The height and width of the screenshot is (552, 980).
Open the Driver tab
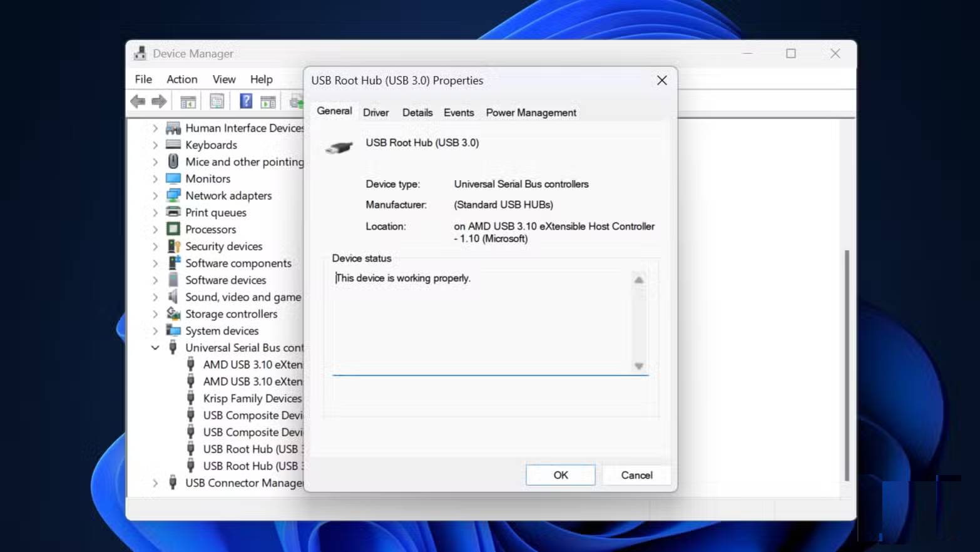(375, 113)
